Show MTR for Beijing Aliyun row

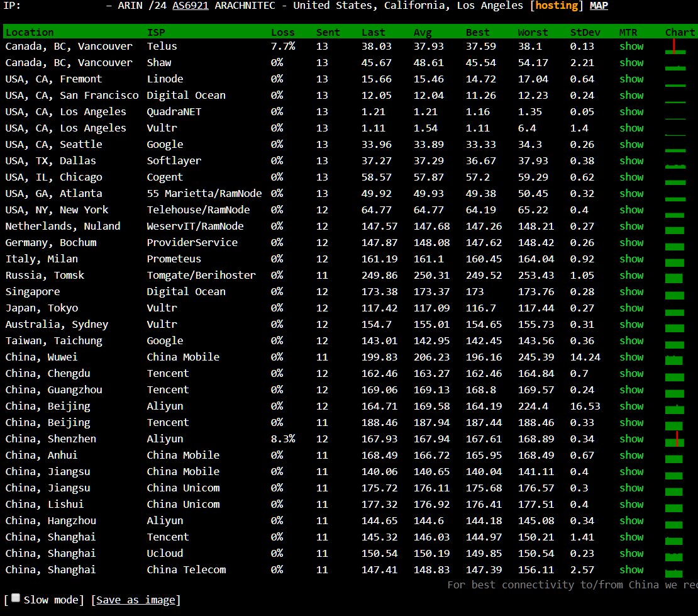coord(631,406)
